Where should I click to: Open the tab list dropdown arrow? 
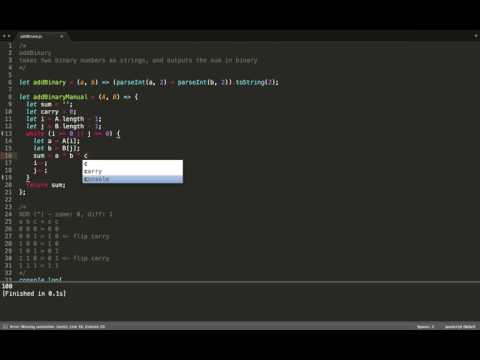pos(476,36)
